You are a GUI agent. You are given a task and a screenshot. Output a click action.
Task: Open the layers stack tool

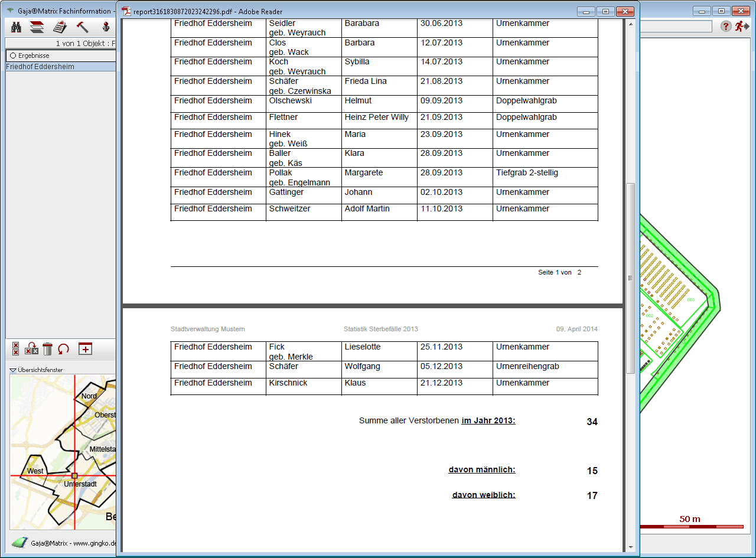(37, 27)
